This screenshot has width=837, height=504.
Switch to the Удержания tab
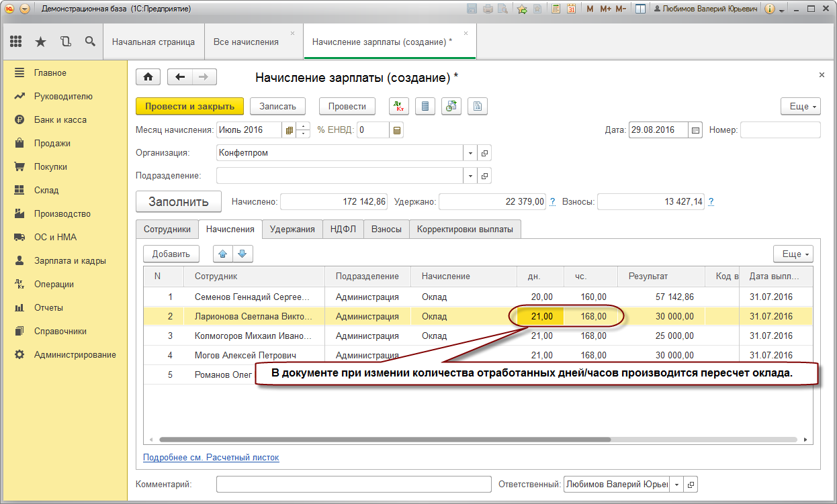coord(292,229)
